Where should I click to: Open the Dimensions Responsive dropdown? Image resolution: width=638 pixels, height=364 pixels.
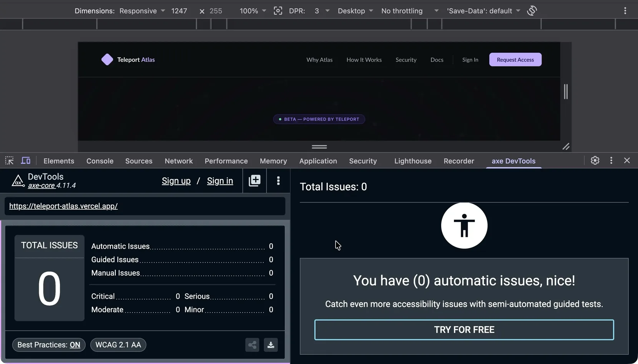142,11
